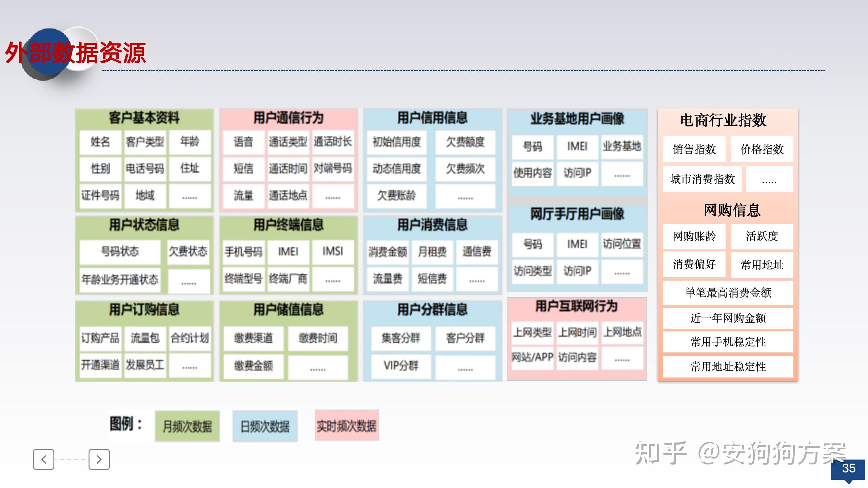Screen dimensions: 868x488
Task: Expand the 用户状态信息 group
Action: pos(144,225)
